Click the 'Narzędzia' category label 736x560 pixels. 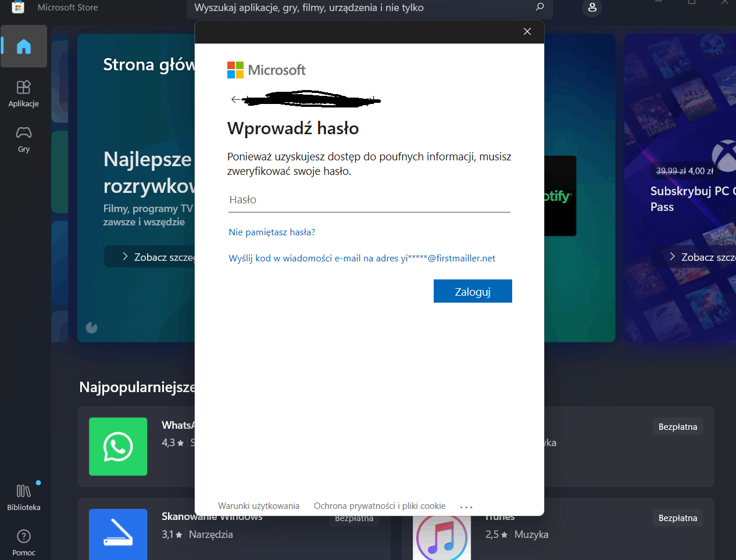[211, 534]
